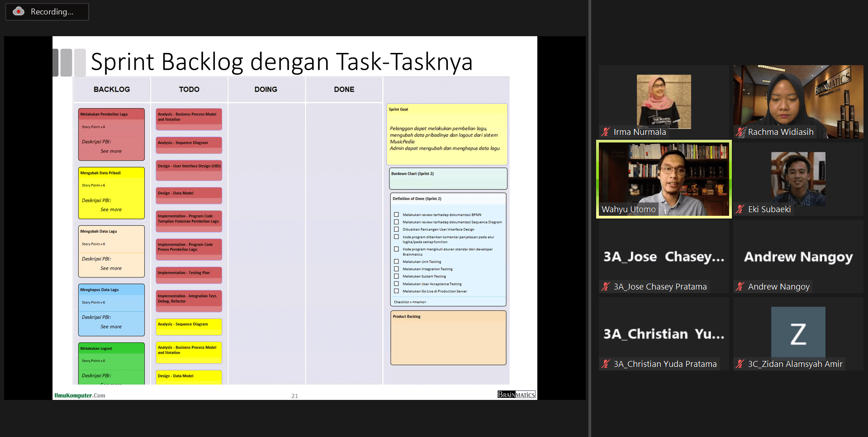Check 'Melakukan Go Live di Production Server'
868x437 pixels.
click(x=396, y=291)
